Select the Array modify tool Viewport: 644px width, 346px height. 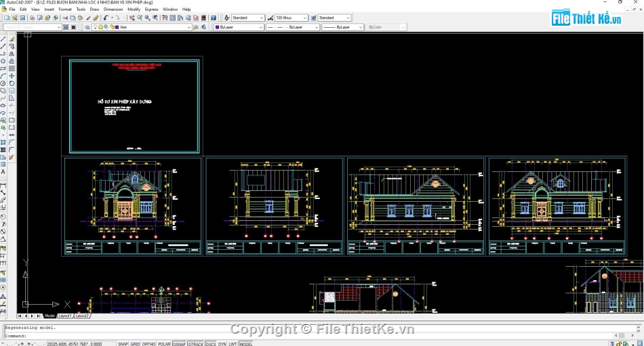12,68
